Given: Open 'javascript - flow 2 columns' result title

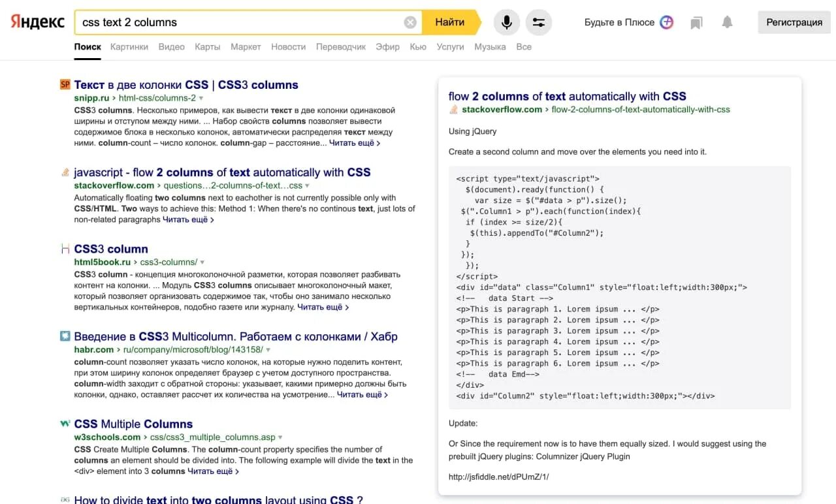Looking at the screenshot, I should (x=222, y=172).
